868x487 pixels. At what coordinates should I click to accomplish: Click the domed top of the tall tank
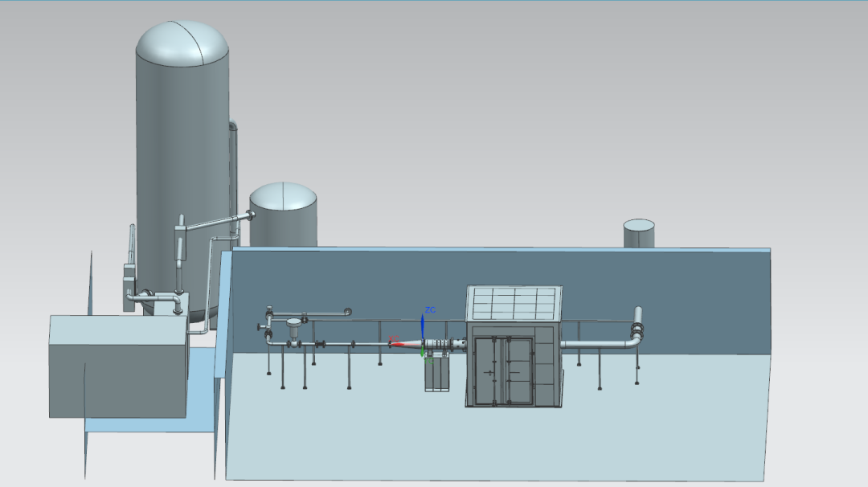182,44
